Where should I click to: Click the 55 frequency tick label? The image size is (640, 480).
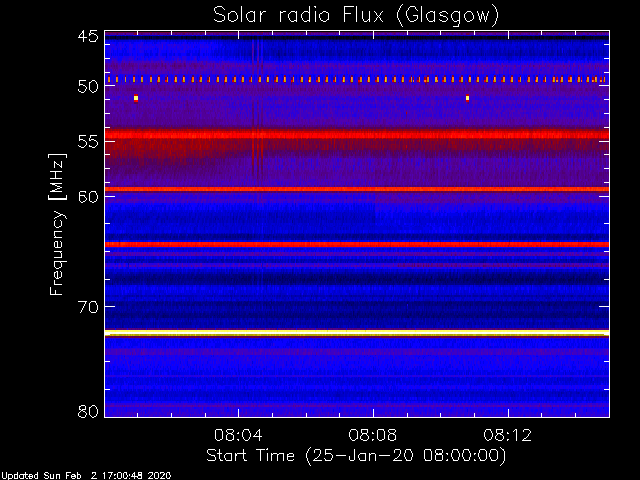click(88, 142)
